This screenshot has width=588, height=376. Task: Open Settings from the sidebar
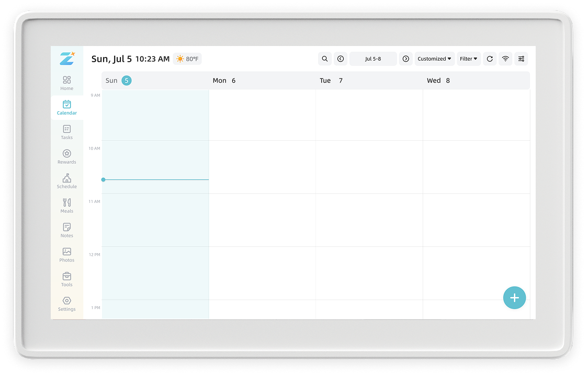click(67, 304)
